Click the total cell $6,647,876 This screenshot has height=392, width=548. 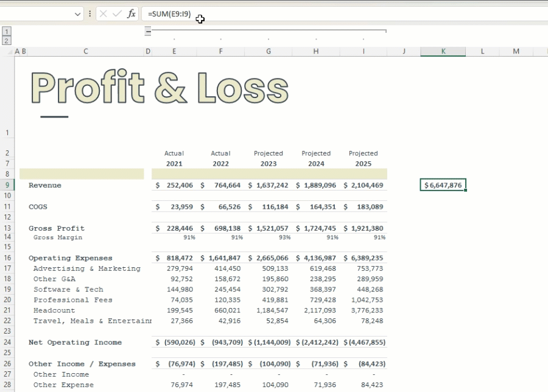point(443,185)
